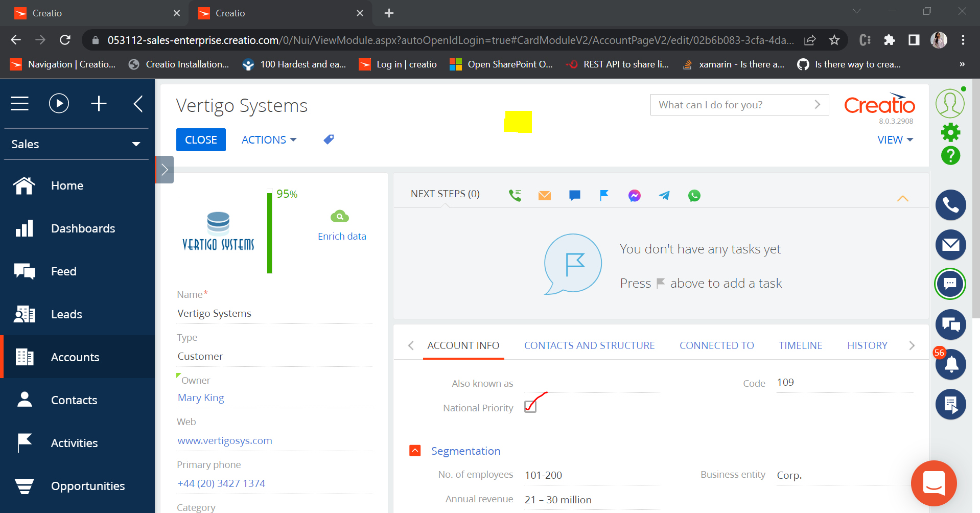Show previous tabs with left arrow

[411, 345]
